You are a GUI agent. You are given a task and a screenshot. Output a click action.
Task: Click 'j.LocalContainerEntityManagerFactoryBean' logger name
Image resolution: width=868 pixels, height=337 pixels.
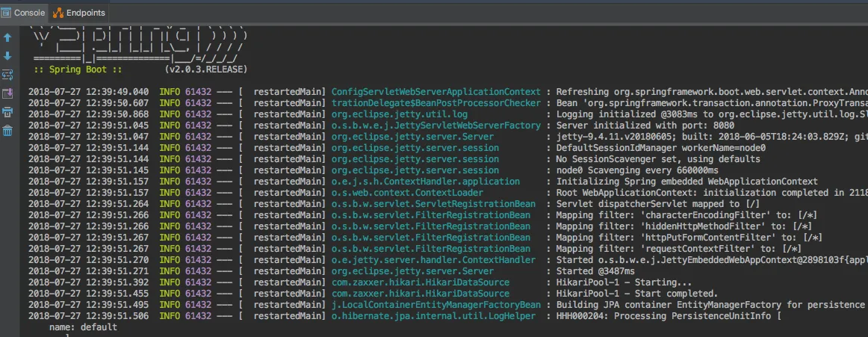pos(435,305)
